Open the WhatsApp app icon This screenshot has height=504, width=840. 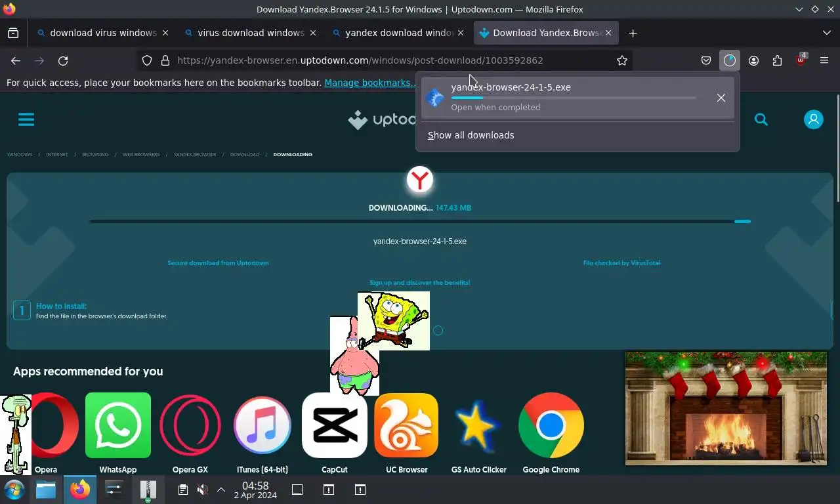coord(118,425)
